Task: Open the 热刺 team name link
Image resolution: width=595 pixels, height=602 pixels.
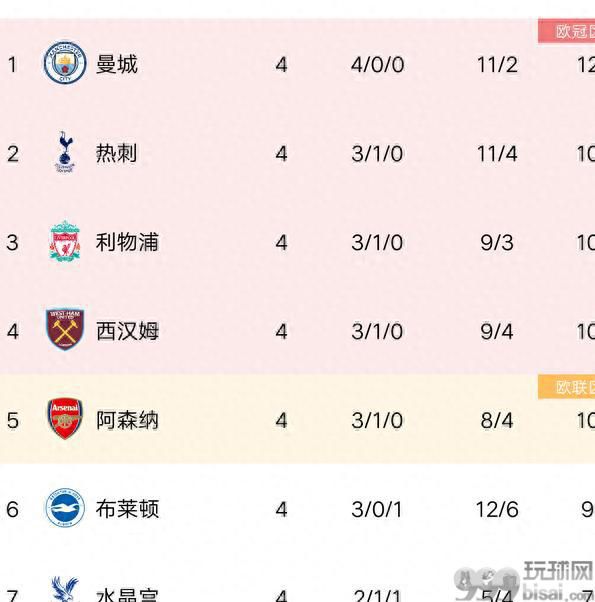Action: tap(116, 153)
